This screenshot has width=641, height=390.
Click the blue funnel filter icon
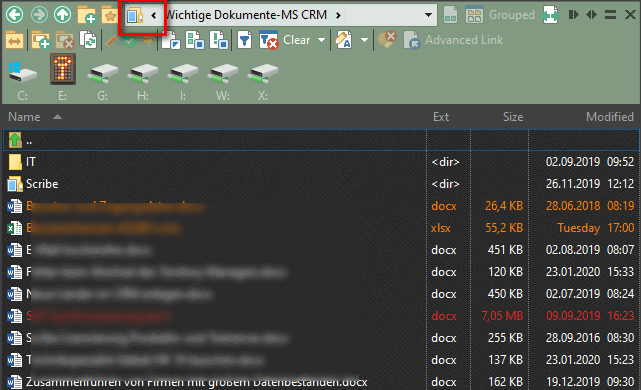pyautogui.click(x=244, y=40)
